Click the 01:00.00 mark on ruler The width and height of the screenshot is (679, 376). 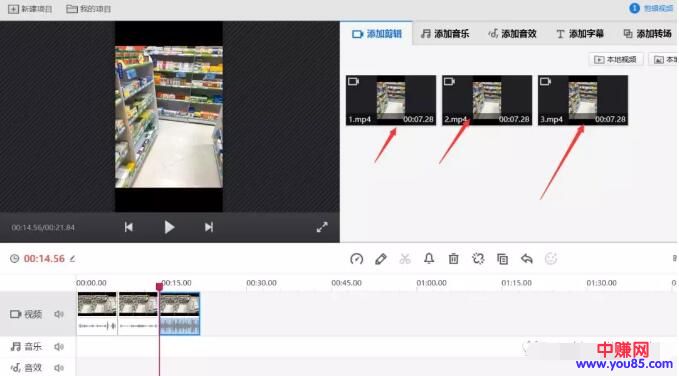pos(431,283)
